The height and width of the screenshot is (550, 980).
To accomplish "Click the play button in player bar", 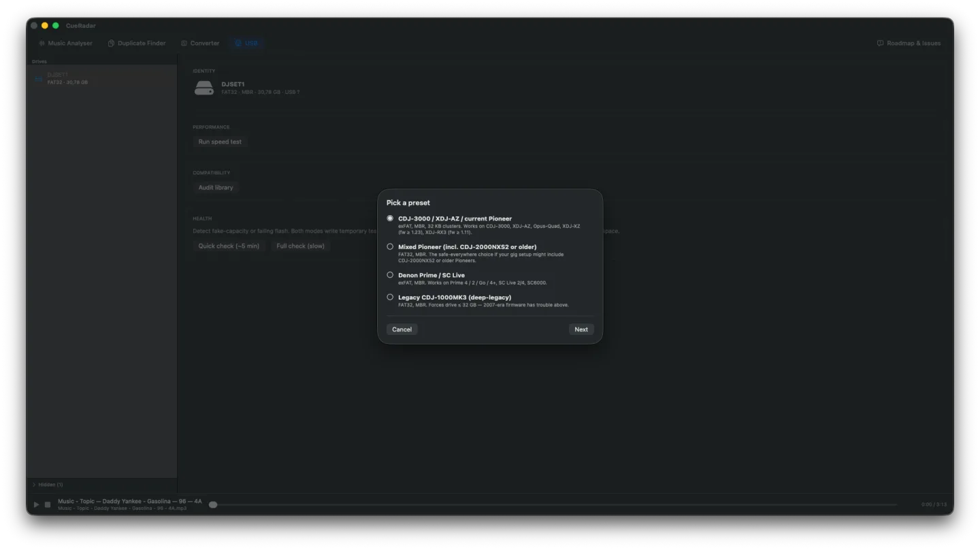I will (36, 504).
